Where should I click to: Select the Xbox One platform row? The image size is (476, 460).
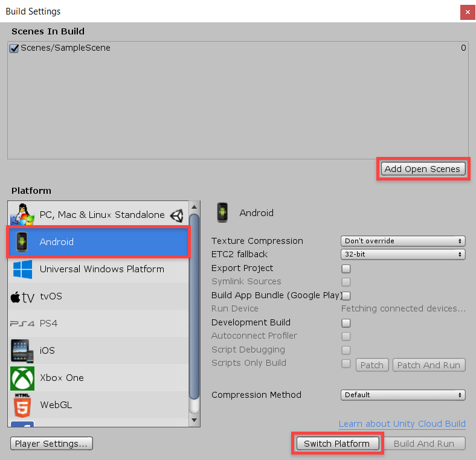click(x=98, y=378)
